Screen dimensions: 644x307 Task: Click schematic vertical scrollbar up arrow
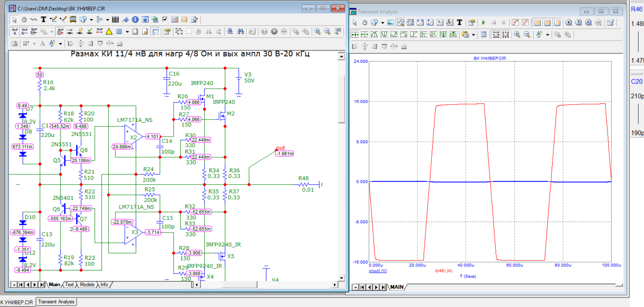click(341, 56)
